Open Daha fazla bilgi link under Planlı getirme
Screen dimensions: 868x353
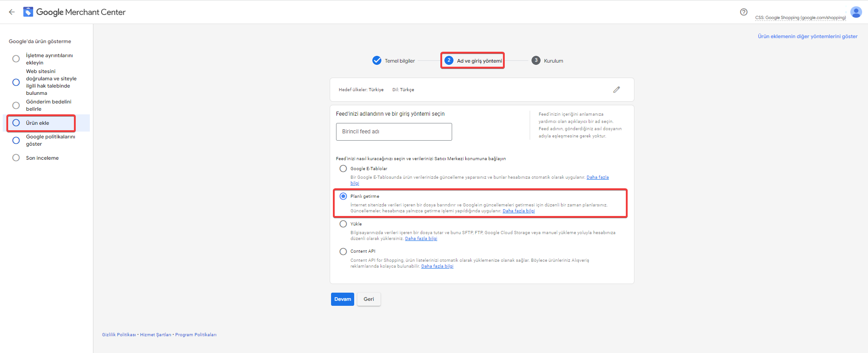(x=519, y=211)
